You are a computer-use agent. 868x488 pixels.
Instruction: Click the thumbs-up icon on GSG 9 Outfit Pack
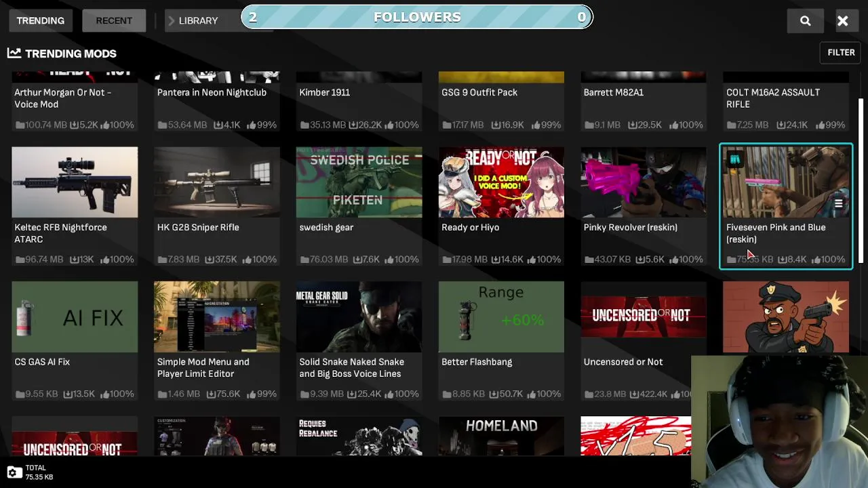click(536, 125)
